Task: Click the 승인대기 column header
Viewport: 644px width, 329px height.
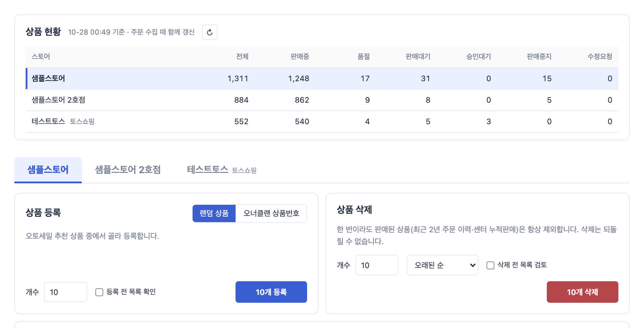Action: (x=479, y=56)
